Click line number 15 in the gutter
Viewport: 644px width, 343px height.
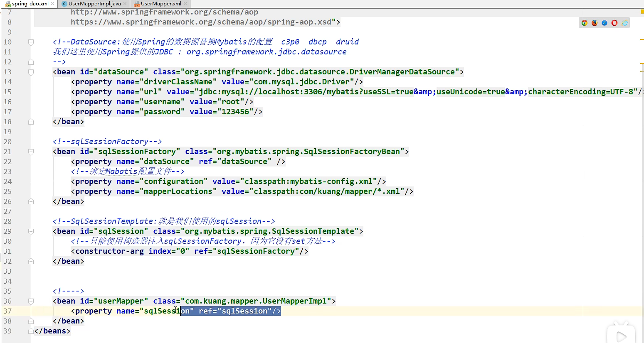(x=7, y=92)
